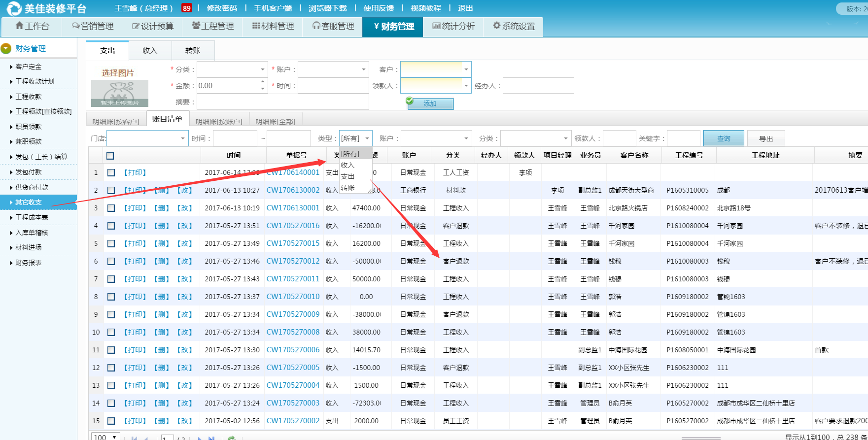Open 系统设置 gear menu
Image resolution: width=868 pixels, height=440 pixels.
[x=514, y=26]
